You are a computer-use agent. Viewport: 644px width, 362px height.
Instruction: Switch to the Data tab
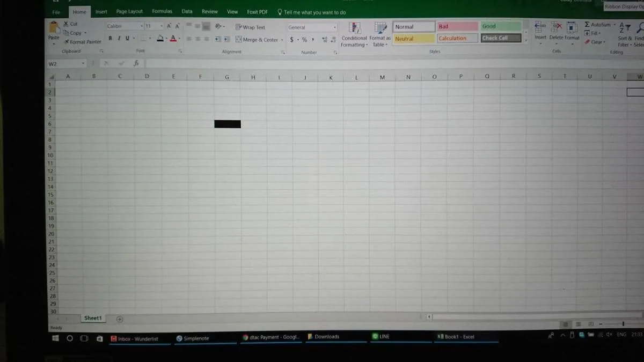click(187, 11)
